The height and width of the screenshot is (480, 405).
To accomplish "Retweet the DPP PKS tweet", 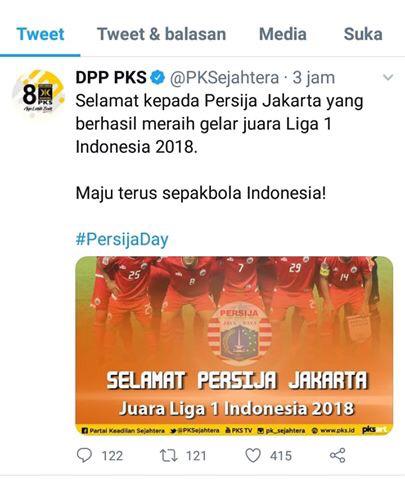I will [x=169, y=456].
